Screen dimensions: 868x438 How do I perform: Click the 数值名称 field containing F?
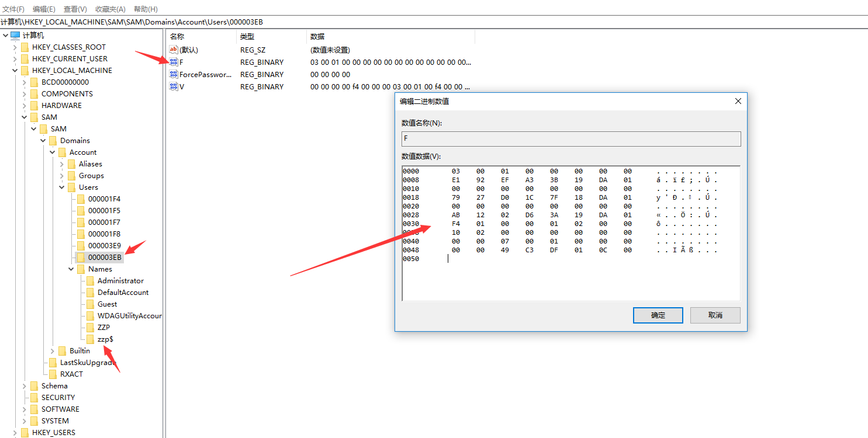571,138
